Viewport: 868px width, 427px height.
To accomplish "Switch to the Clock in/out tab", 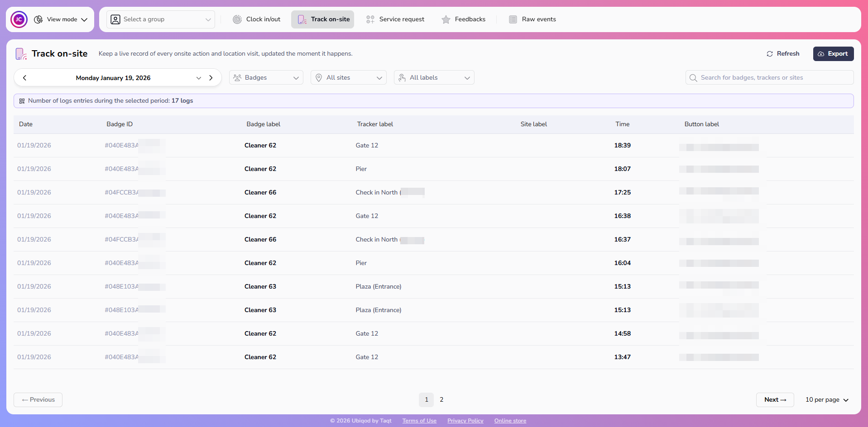I will (x=257, y=19).
